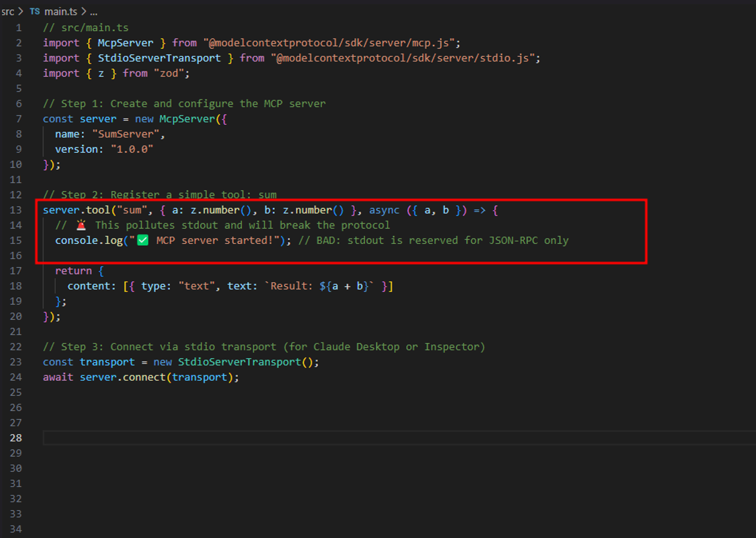Click the TS file icon in breadcrumb
Screen dimensions: 756x538
point(34,12)
